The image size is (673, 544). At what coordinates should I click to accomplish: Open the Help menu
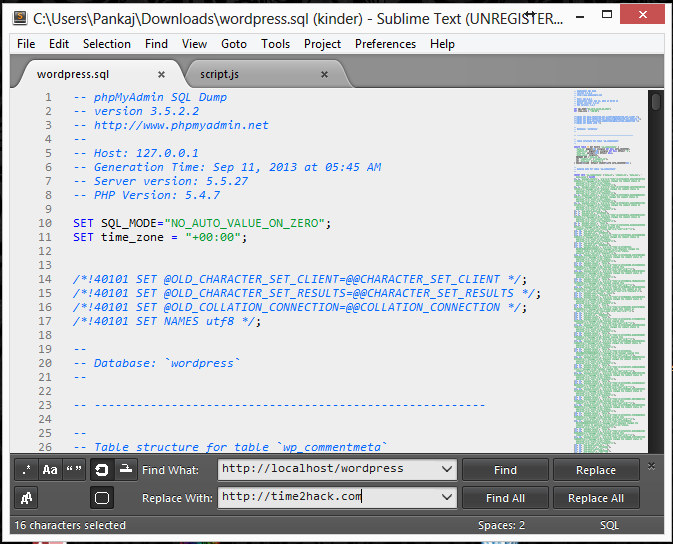point(442,44)
